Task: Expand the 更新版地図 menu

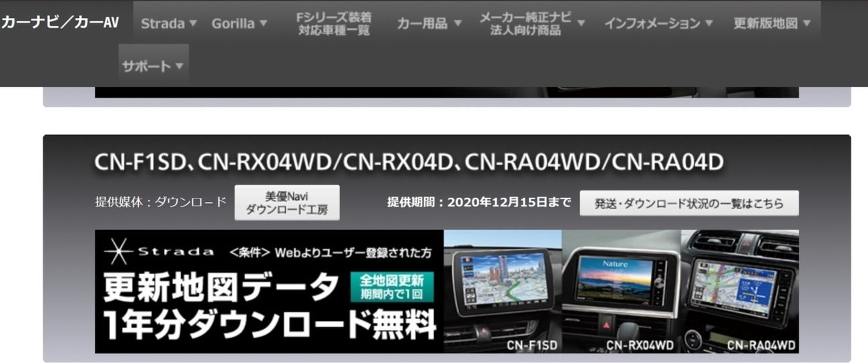Action: 771,23
